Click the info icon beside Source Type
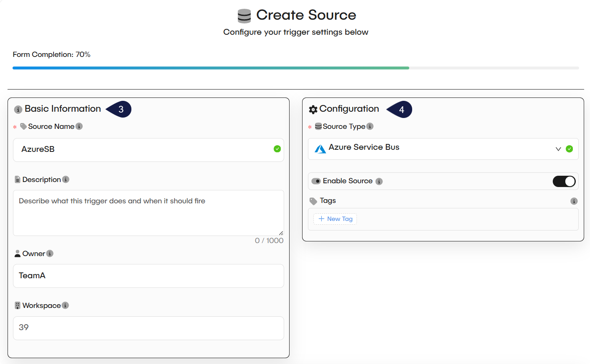Screen dimensions: 590x364 (x=370, y=126)
